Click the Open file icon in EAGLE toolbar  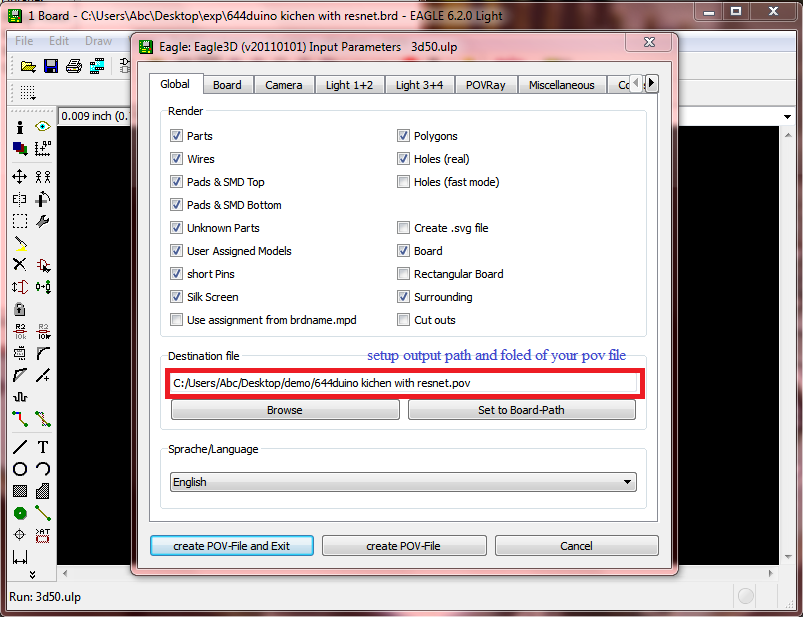click(28, 66)
